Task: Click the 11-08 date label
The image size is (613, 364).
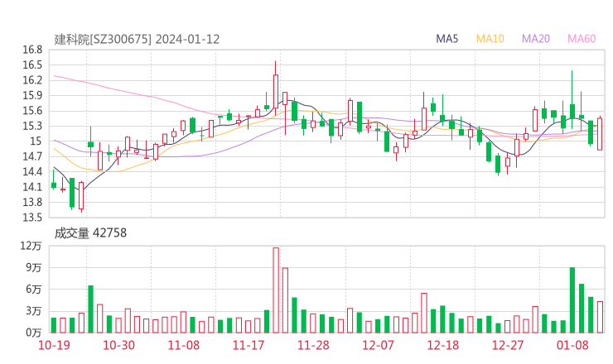Action: (x=184, y=345)
